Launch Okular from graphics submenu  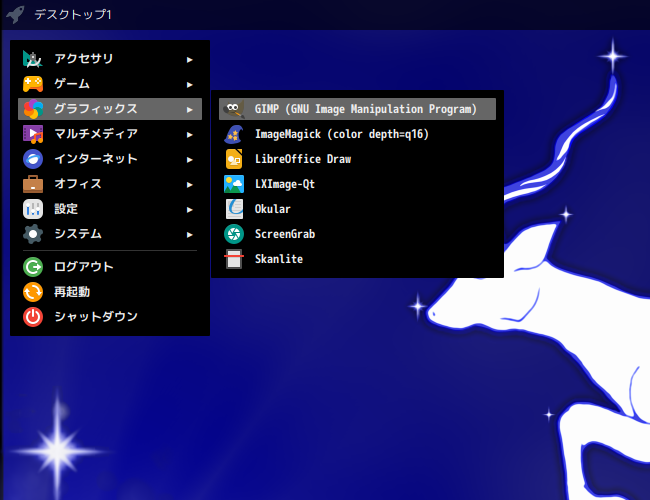pos(357,209)
